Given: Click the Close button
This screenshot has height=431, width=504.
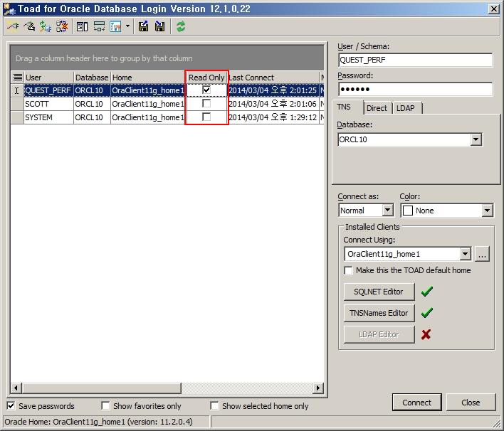Looking at the screenshot, I should click(x=471, y=403).
